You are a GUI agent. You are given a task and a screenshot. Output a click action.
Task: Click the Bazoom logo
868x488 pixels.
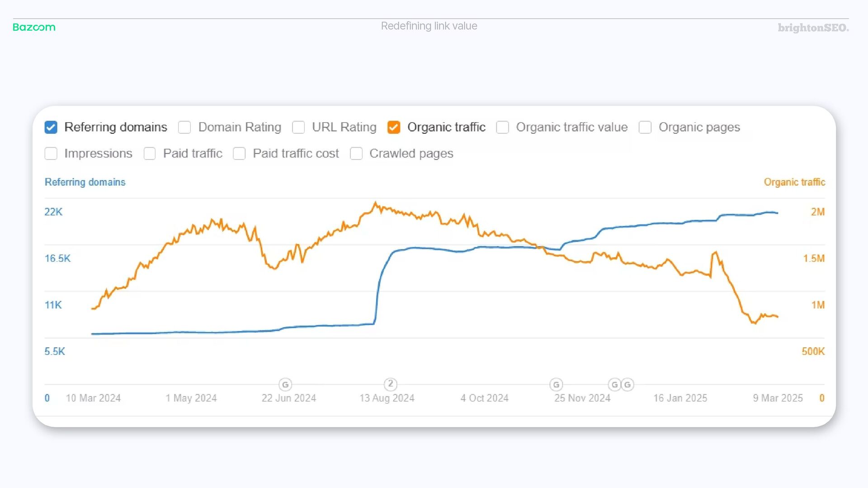point(34,27)
